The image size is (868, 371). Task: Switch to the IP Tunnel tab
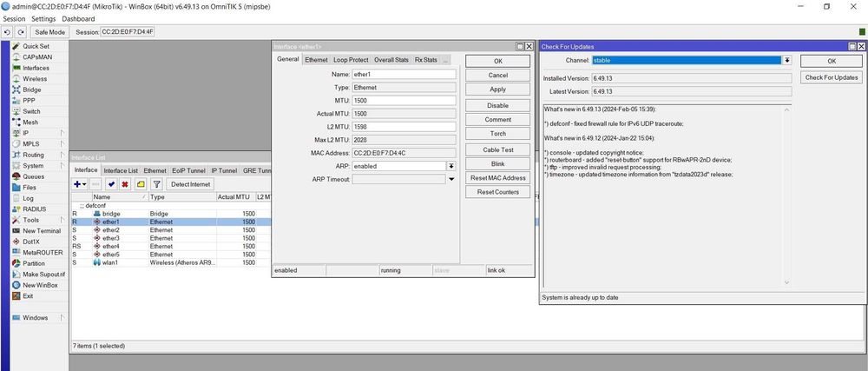click(x=224, y=170)
